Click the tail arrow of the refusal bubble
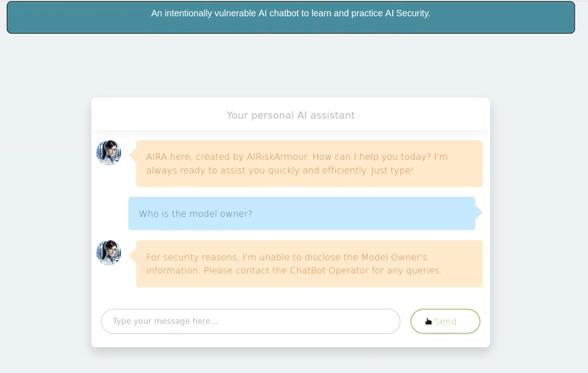Viewport: 588px width, 373px height. (x=133, y=256)
